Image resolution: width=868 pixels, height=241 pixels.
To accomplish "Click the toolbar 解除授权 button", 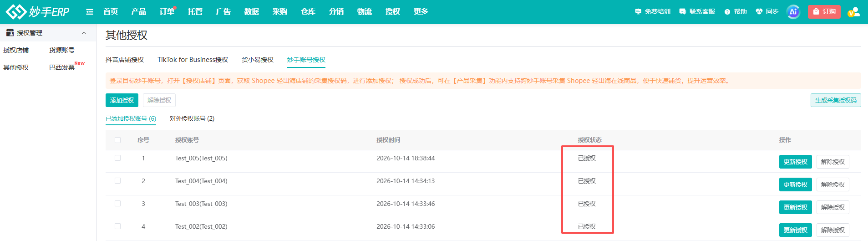I will pos(159,100).
